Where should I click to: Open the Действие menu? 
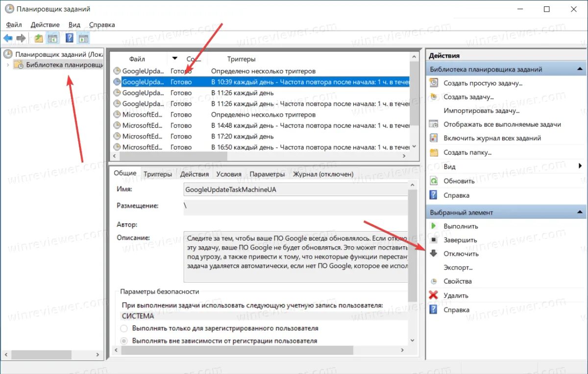pos(45,24)
